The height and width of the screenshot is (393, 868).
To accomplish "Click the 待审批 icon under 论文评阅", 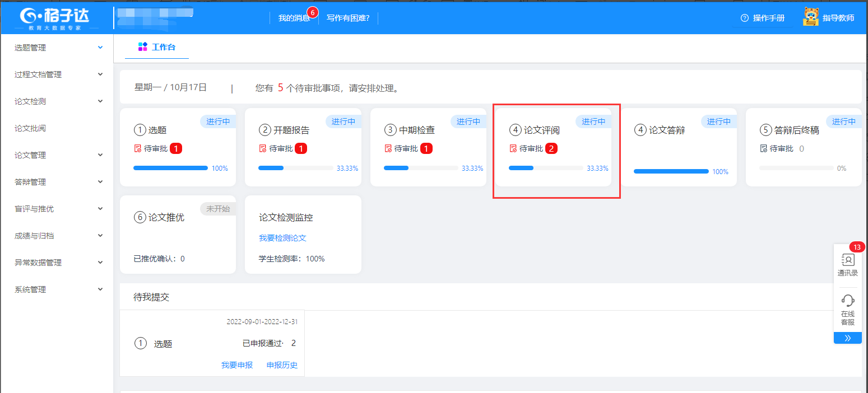I will (x=513, y=149).
